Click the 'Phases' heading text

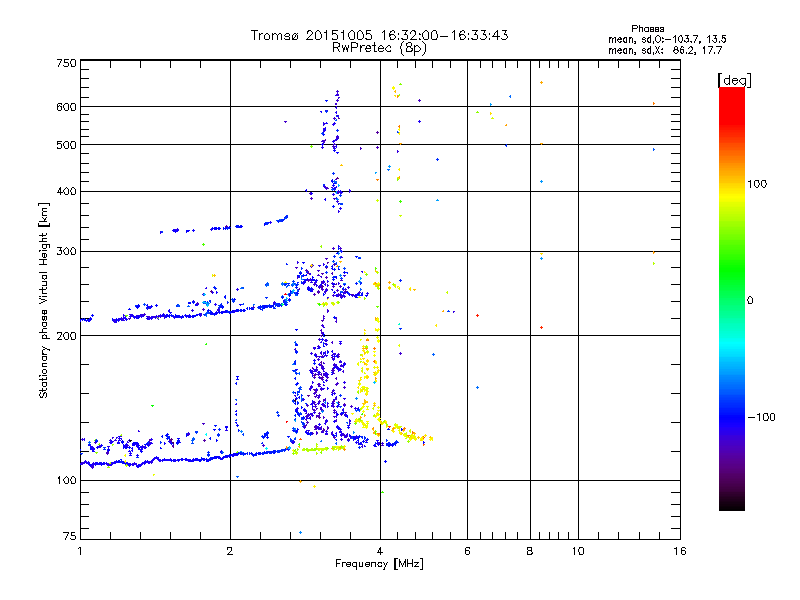point(647,29)
